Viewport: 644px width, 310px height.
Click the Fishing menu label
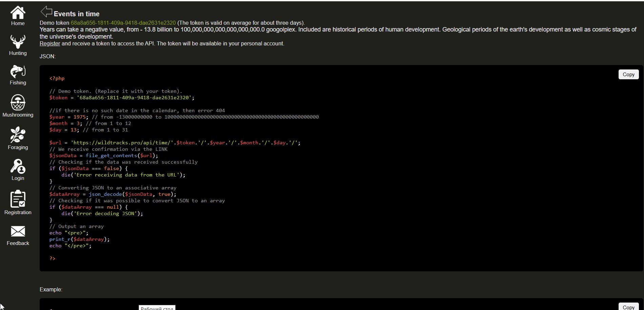[x=18, y=83]
